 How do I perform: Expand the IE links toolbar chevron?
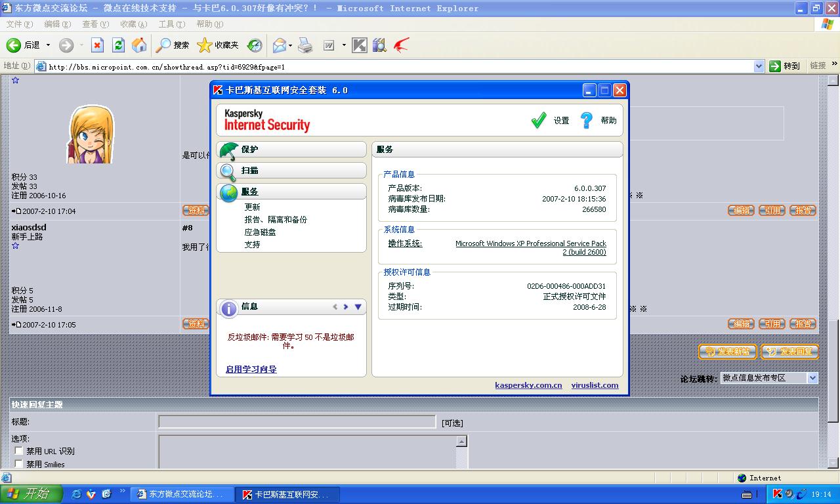click(x=835, y=64)
